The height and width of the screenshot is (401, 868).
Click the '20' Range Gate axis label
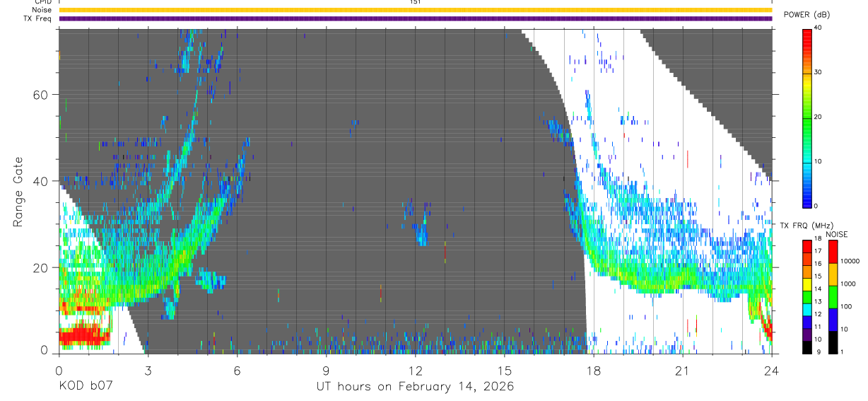coord(40,267)
